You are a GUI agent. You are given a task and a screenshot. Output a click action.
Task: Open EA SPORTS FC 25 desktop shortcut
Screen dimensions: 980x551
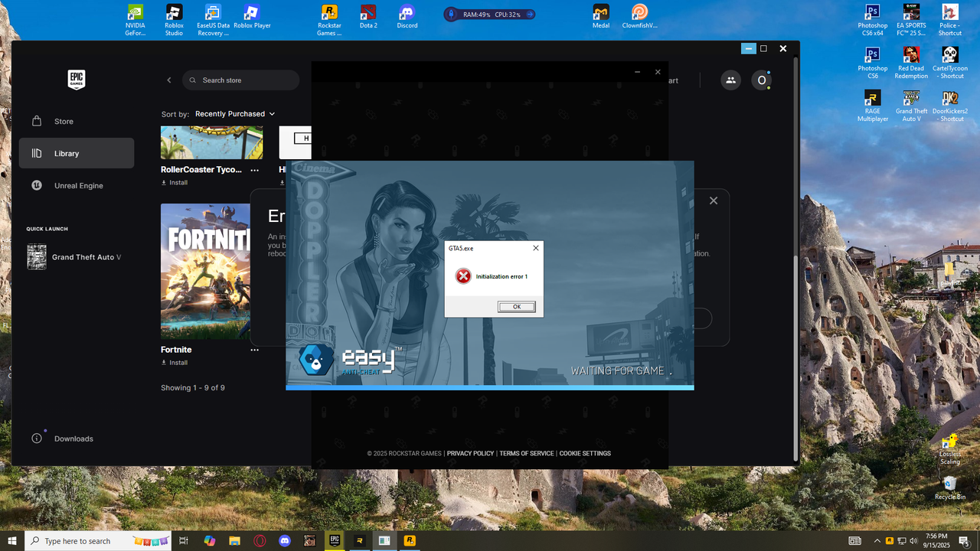coord(911,20)
